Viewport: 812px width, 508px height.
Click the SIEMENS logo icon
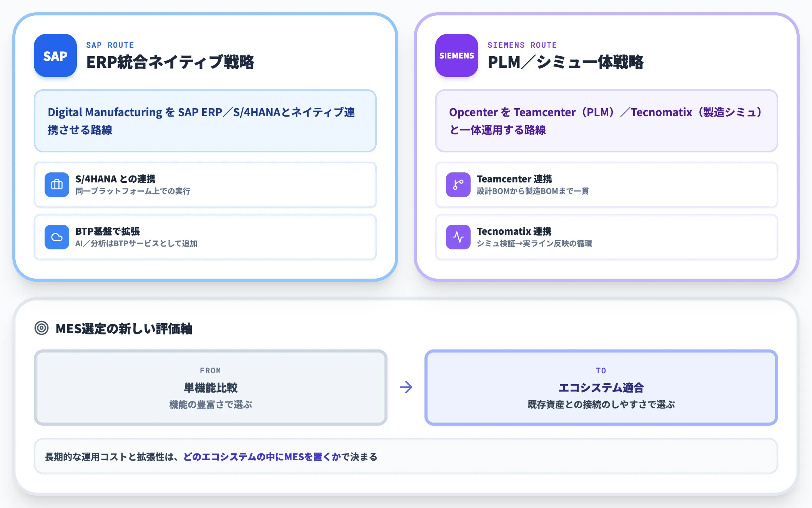click(456, 55)
